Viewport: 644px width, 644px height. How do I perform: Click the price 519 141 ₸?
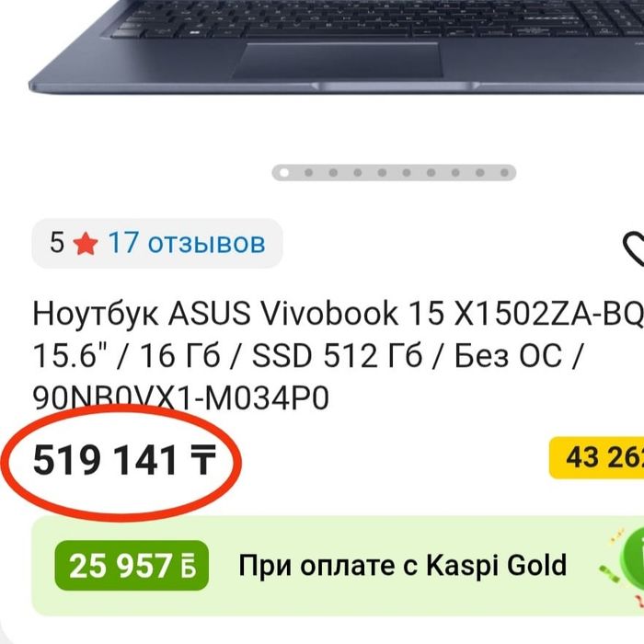[124, 460]
